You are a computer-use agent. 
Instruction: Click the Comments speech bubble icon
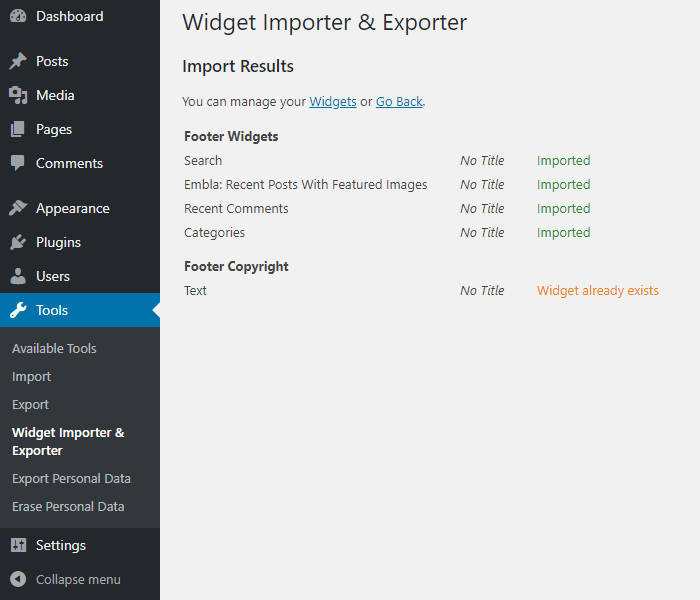click(18, 163)
